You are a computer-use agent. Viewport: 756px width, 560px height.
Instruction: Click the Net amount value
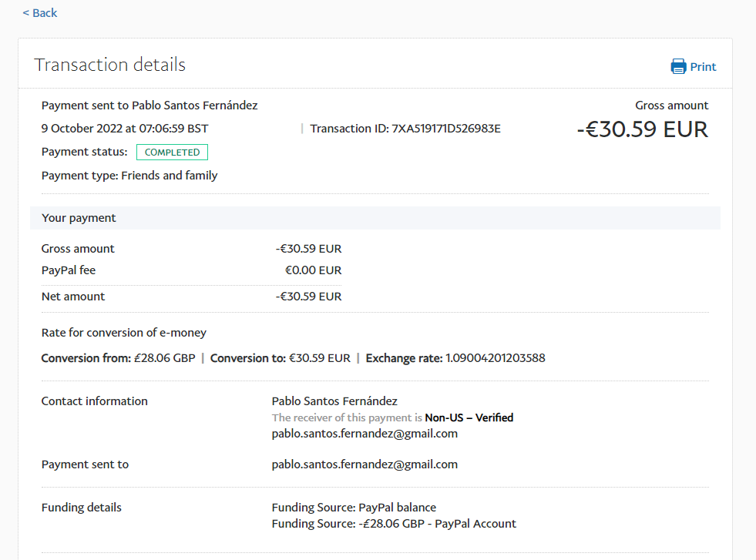pos(308,297)
